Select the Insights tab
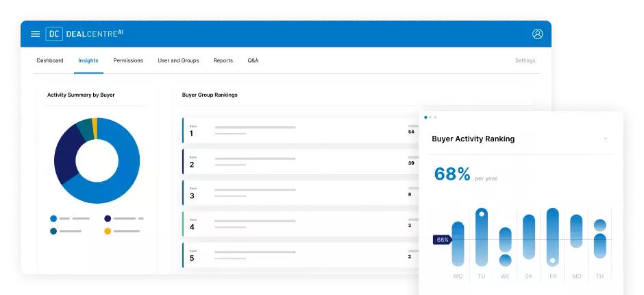Screen dimensions: 644x295 [x=88, y=60]
